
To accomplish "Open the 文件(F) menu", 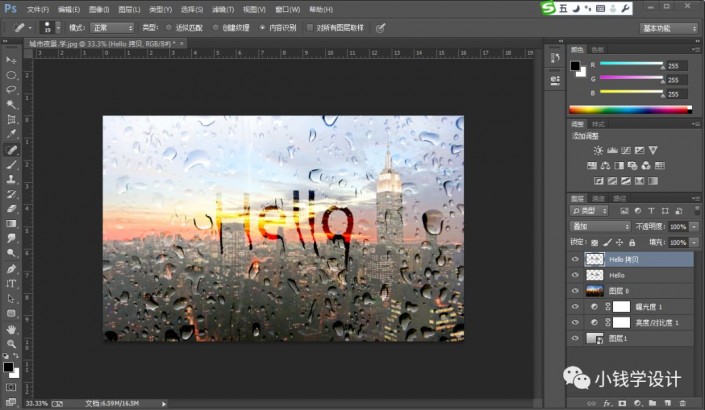I will click(38, 9).
